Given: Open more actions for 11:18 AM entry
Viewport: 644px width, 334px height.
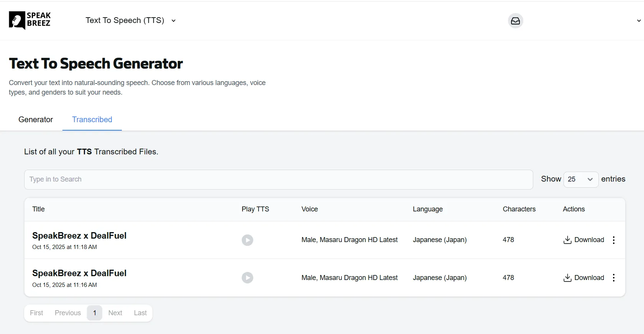Looking at the screenshot, I should coord(613,240).
